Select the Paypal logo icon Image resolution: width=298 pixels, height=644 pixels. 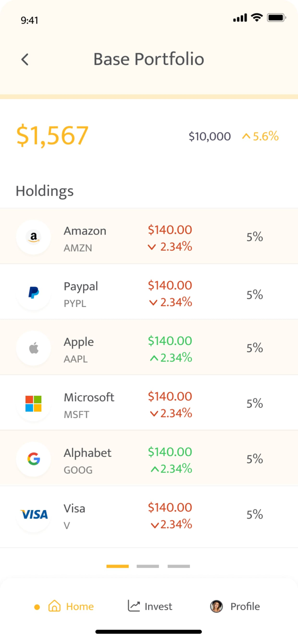point(33,292)
